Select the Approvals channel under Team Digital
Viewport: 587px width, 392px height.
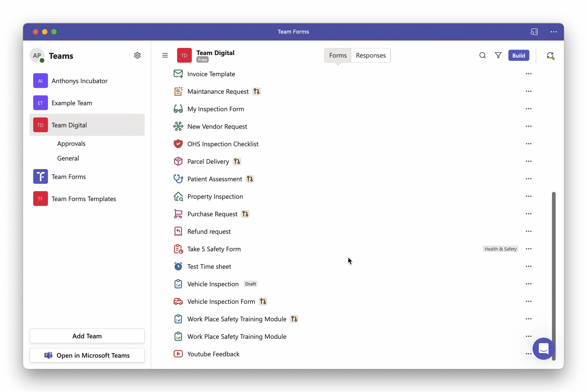[71, 143]
